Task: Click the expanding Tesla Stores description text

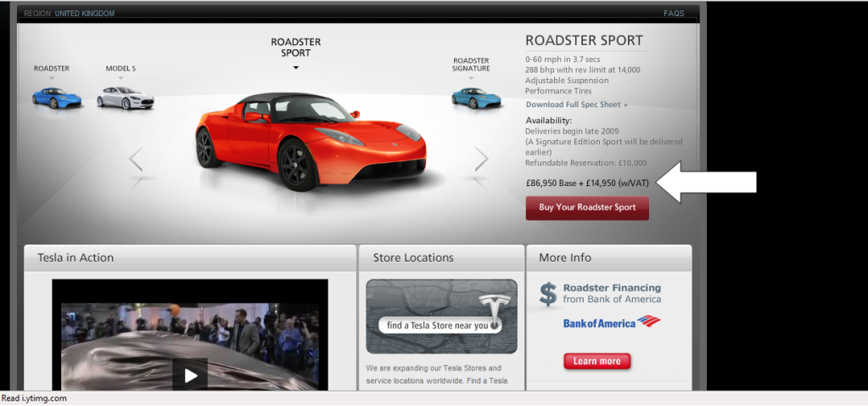Action: pyautogui.click(x=436, y=375)
